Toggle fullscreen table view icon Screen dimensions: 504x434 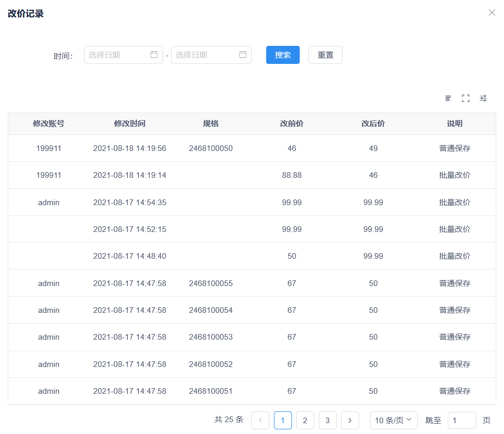465,98
